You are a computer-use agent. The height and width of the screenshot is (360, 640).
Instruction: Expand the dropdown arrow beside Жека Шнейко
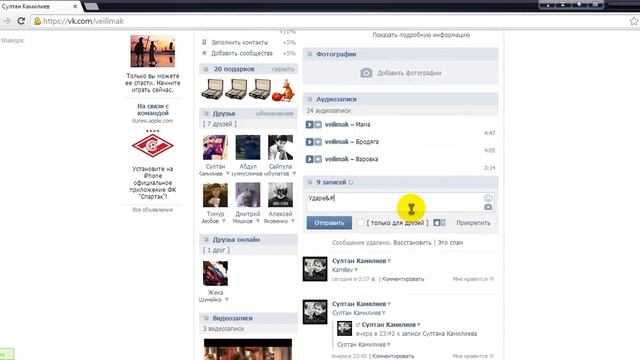point(227,300)
